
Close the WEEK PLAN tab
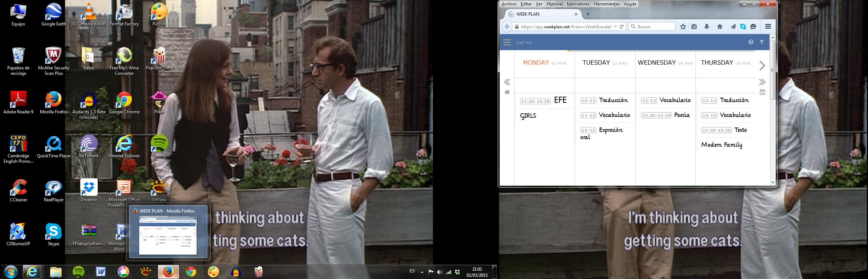(576, 14)
